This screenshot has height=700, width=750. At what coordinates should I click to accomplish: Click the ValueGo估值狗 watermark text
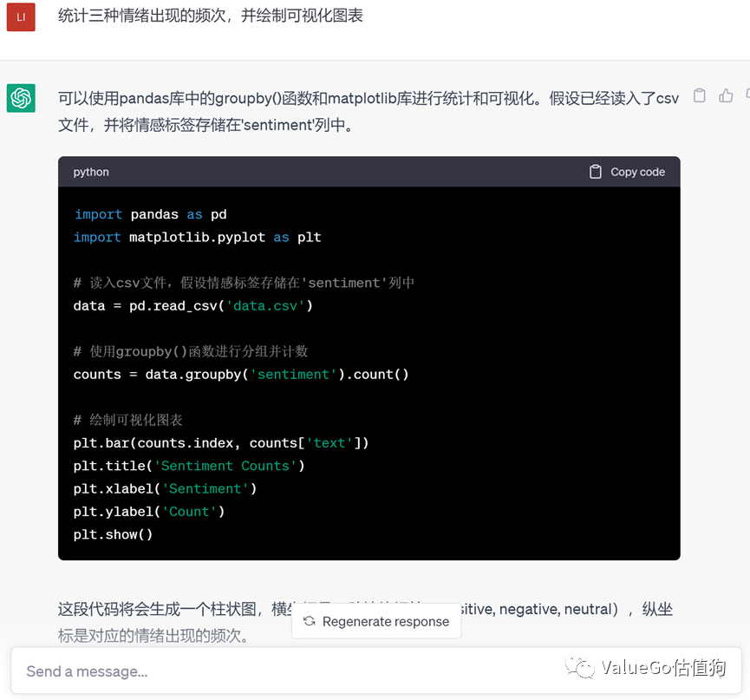click(662, 667)
